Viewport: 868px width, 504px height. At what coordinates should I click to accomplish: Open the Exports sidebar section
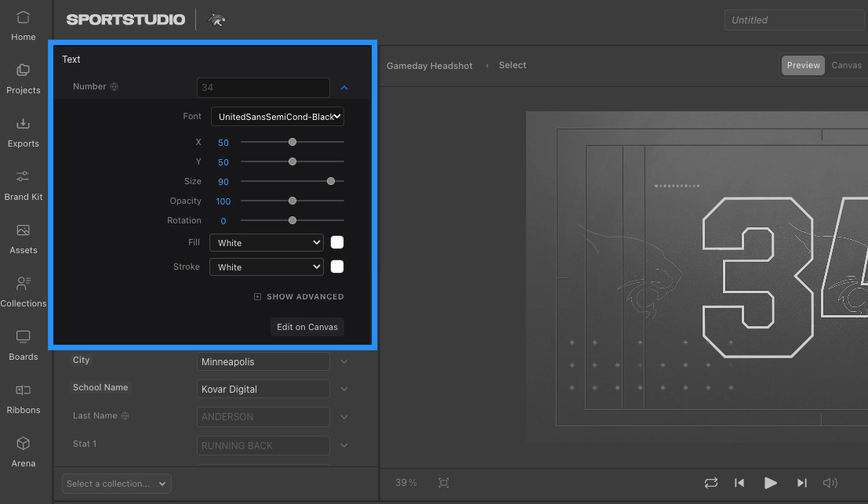pos(24,132)
